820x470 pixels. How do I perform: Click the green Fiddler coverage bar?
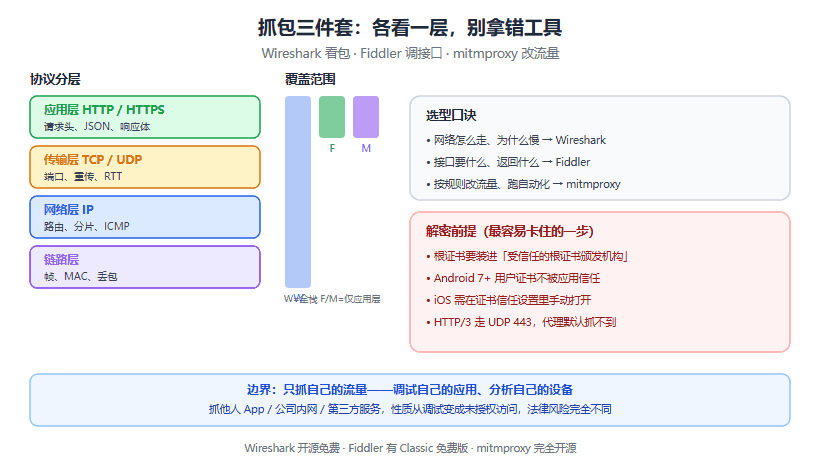332,117
